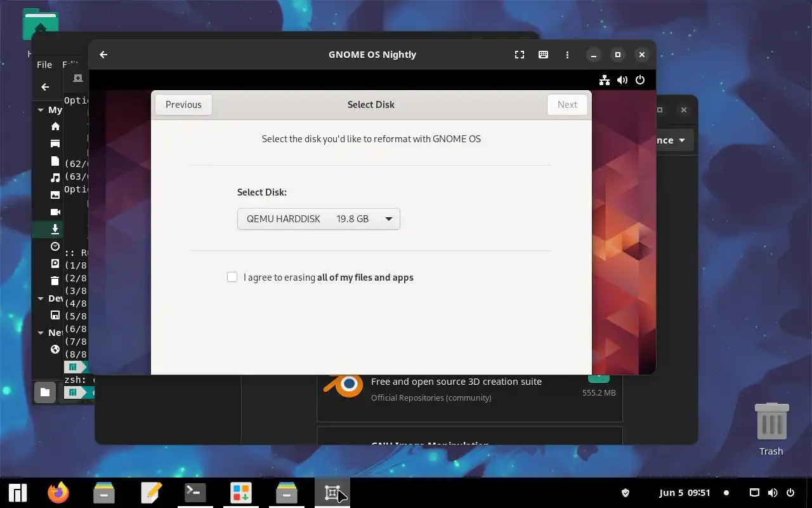Click the guest power icon
The width and height of the screenshot is (812, 508).
pos(640,80)
